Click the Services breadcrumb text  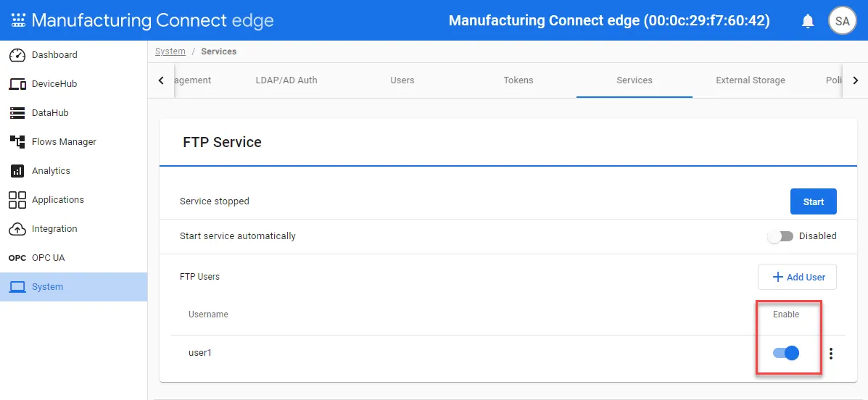(219, 51)
